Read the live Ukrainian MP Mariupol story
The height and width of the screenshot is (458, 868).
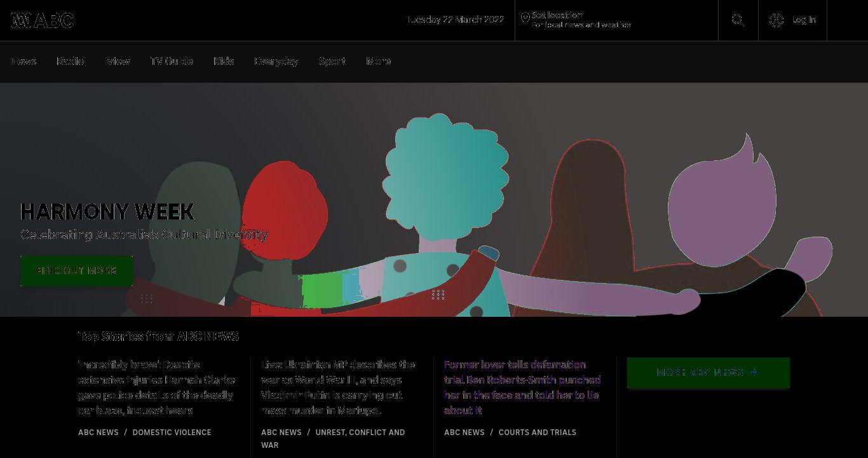coord(338,387)
